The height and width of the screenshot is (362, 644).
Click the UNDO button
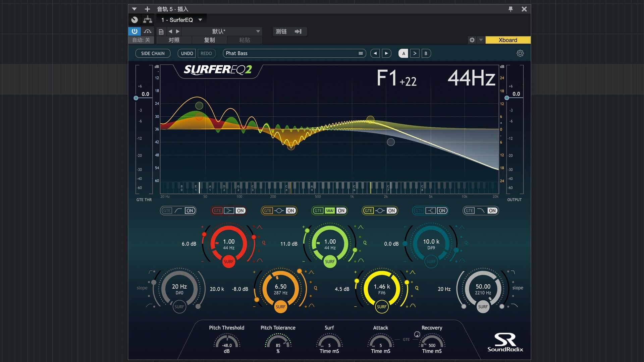[186, 53]
